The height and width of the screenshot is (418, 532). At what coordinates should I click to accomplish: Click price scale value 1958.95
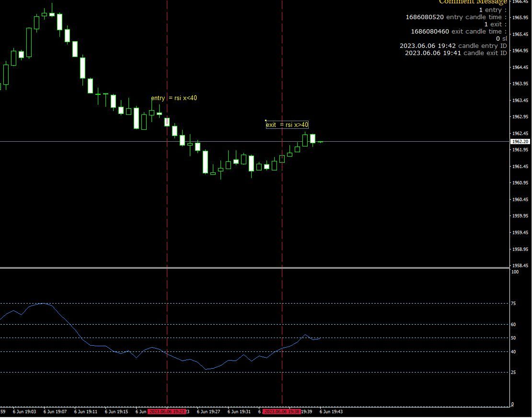(x=520, y=249)
